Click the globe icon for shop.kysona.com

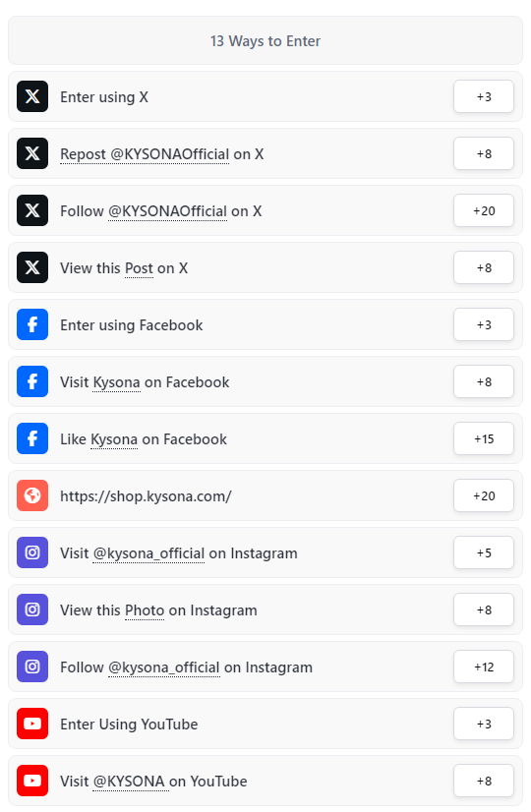[32, 495]
